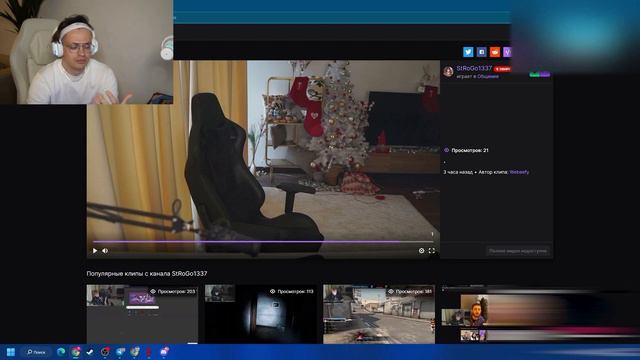Click "Популярные клипы с канала StRoGo1337" heading
The width and height of the screenshot is (640, 360).
[x=147, y=273]
